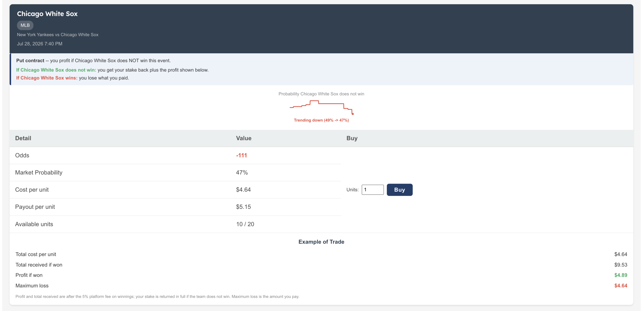Click the Total cost per unit label
Image resolution: width=644 pixels, height=311 pixels.
[x=36, y=254]
